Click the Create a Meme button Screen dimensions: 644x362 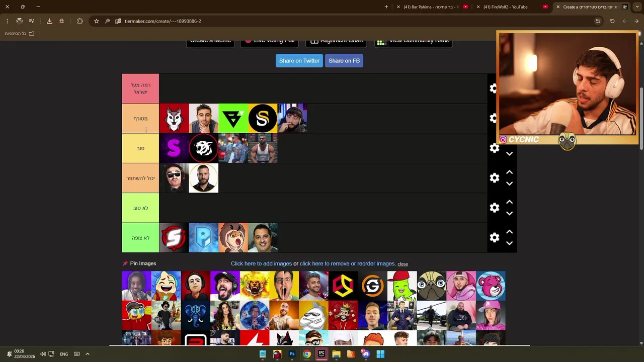point(210,42)
